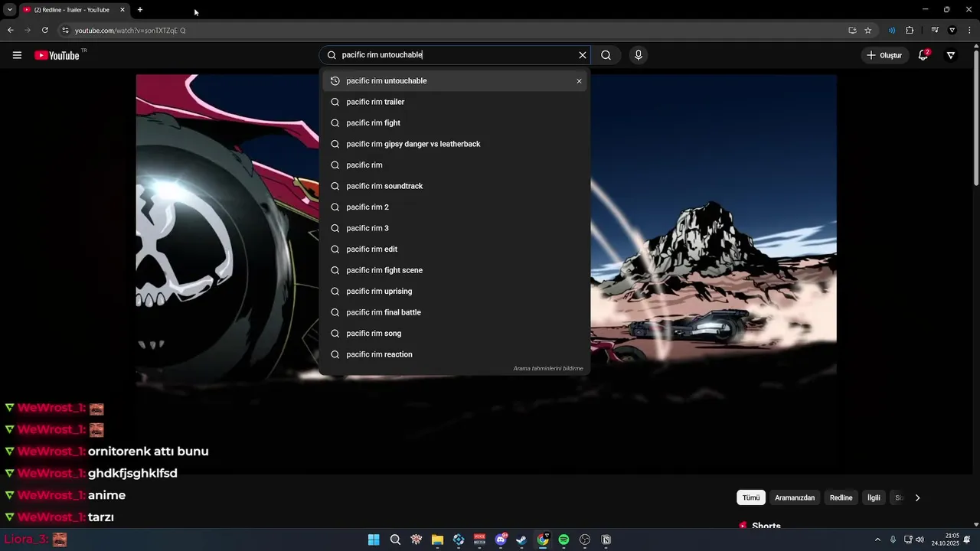Select the Redline filter chip
The image size is (980, 551).
click(x=841, y=497)
